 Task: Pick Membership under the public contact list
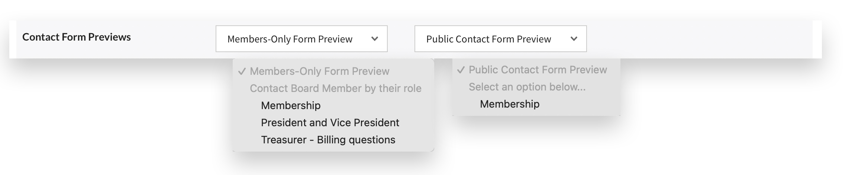[509, 104]
